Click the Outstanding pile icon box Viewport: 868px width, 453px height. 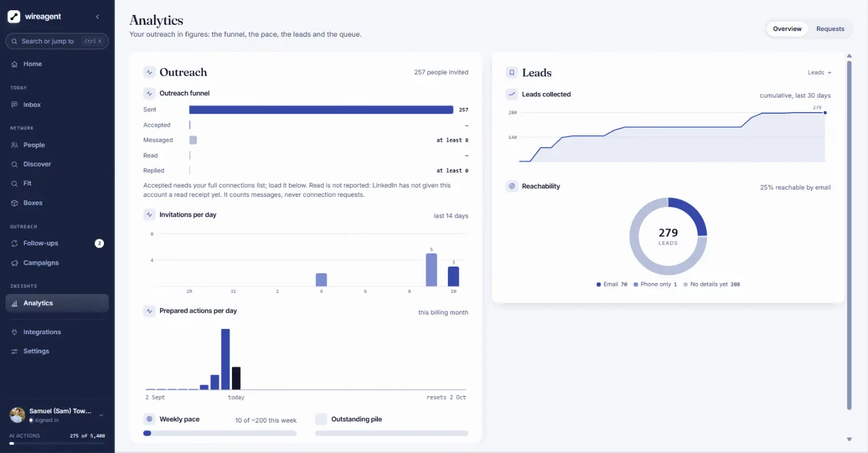click(321, 419)
